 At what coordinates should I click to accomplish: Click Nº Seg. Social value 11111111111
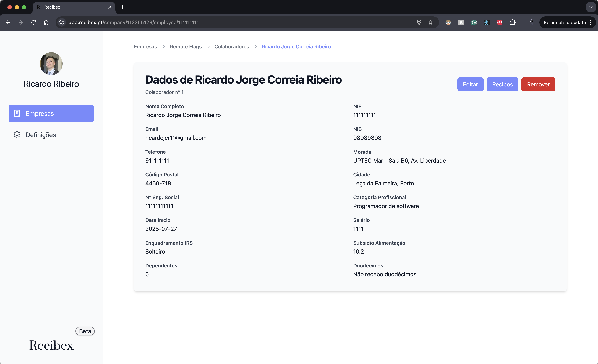click(x=159, y=206)
